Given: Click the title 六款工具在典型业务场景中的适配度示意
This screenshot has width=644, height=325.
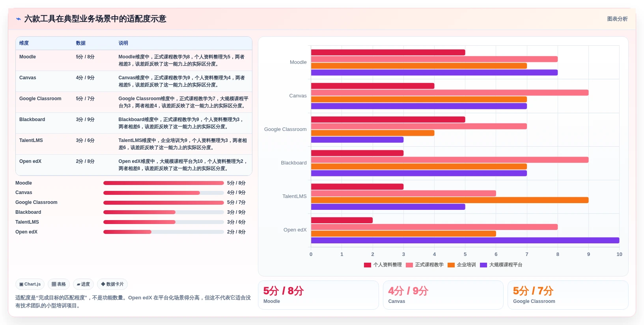Looking at the screenshot, I should pyautogui.click(x=95, y=19).
